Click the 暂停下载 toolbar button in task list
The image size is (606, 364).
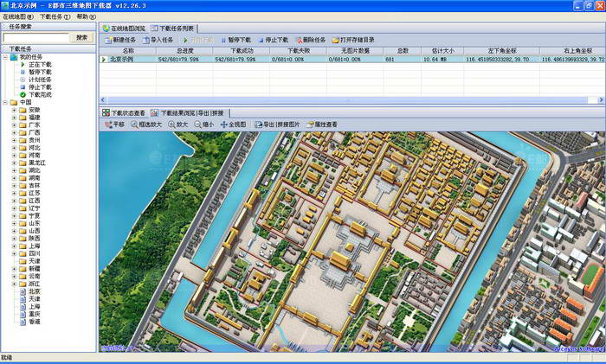coord(235,40)
